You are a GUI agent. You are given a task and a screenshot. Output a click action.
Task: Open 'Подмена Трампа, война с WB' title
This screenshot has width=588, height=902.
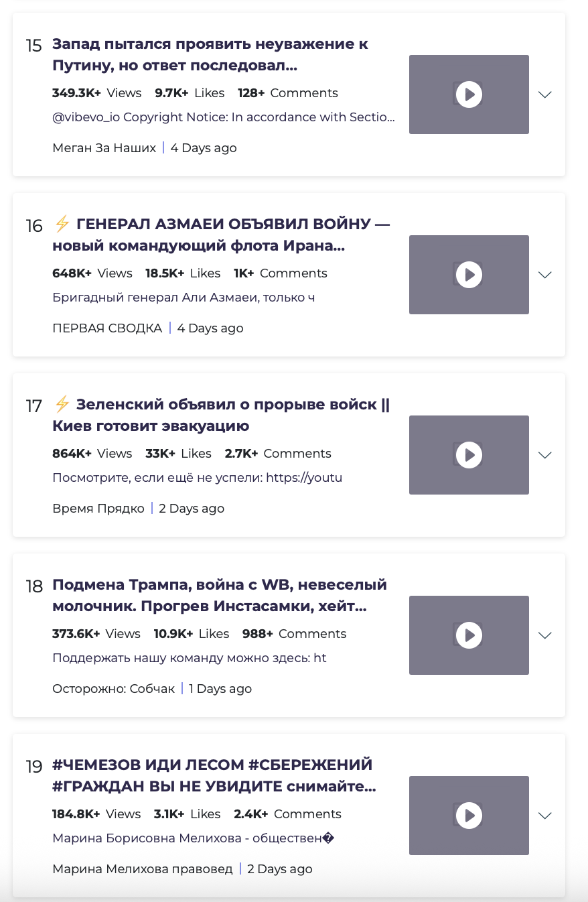[x=220, y=596]
